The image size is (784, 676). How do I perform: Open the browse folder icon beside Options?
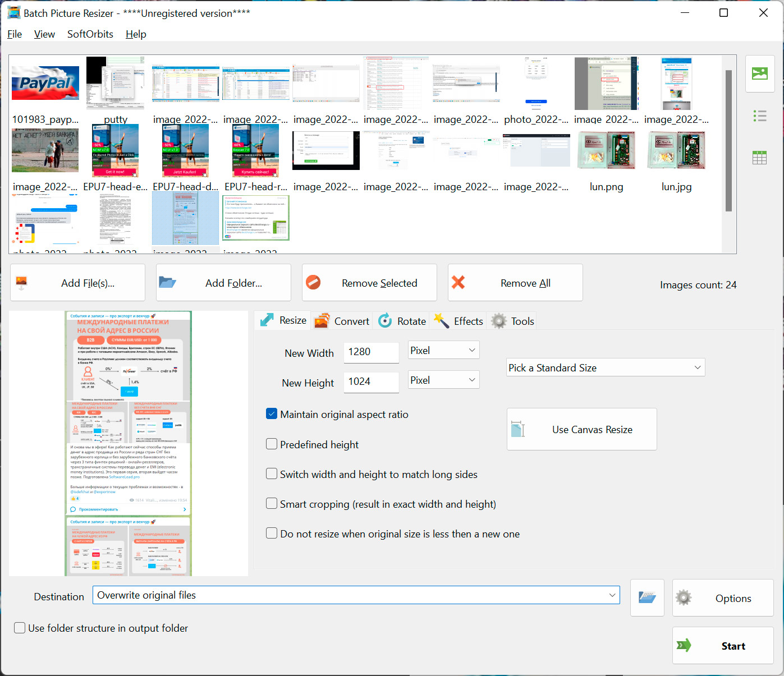[647, 598]
